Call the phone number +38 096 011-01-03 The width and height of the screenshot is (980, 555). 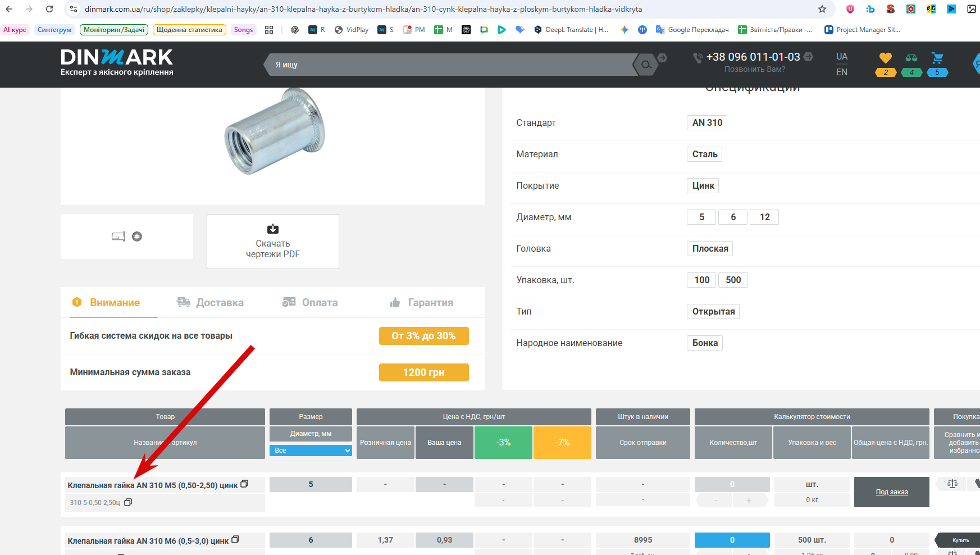click(x=753, y=57)
